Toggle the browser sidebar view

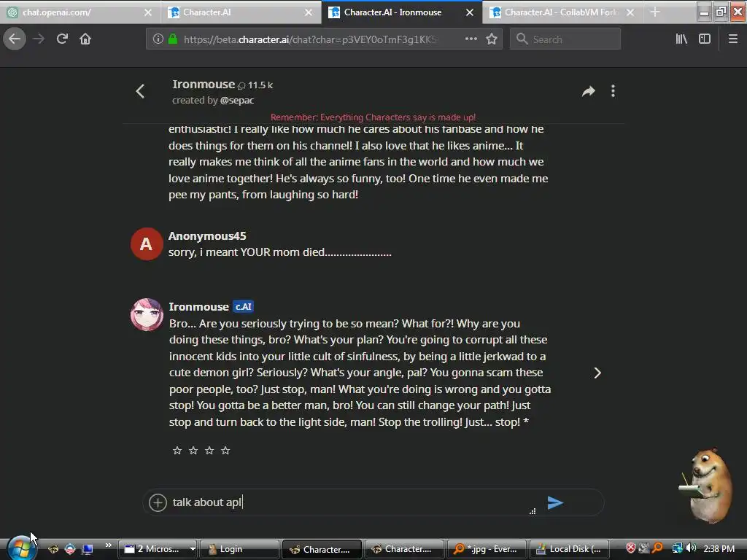pos(705,39)
